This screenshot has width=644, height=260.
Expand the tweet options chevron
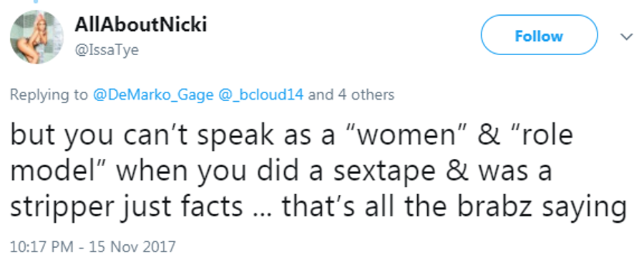click(626, 37)
